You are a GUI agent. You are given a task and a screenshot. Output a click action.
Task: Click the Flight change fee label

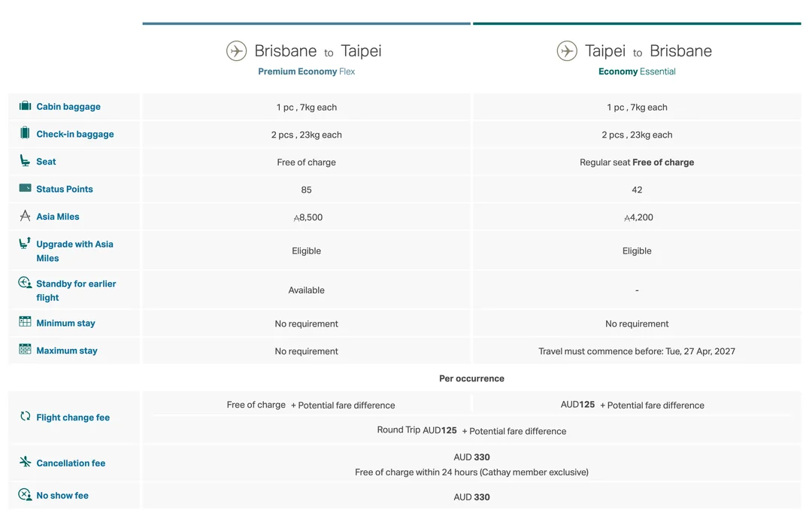[73, 417]
